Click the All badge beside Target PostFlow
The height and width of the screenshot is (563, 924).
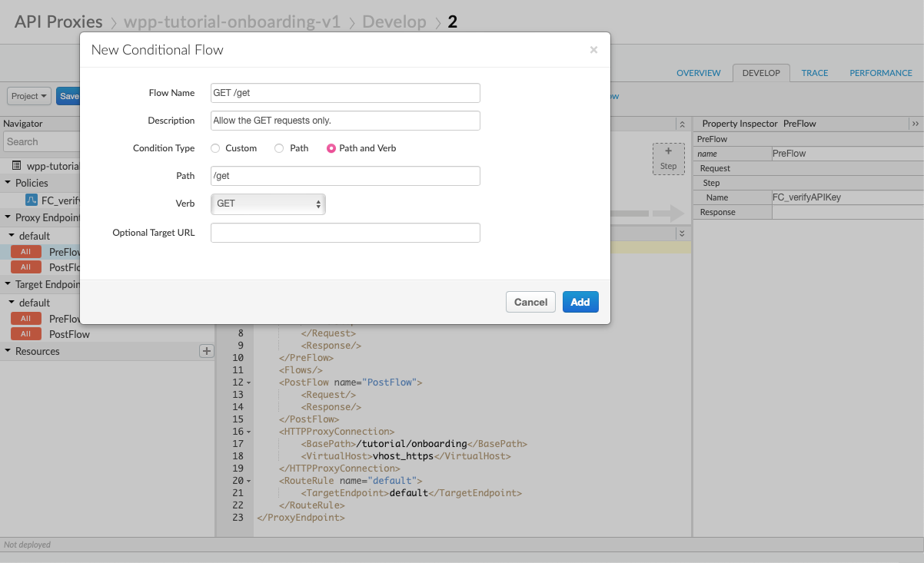(x=25, y=334)
